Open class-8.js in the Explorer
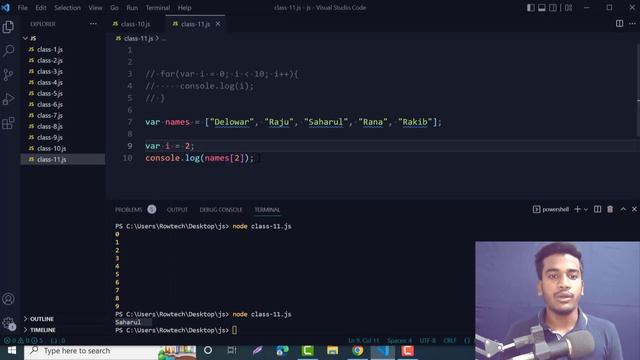Image resolution: width=640 pixels, height=360 pixels. tap(63, 127)
